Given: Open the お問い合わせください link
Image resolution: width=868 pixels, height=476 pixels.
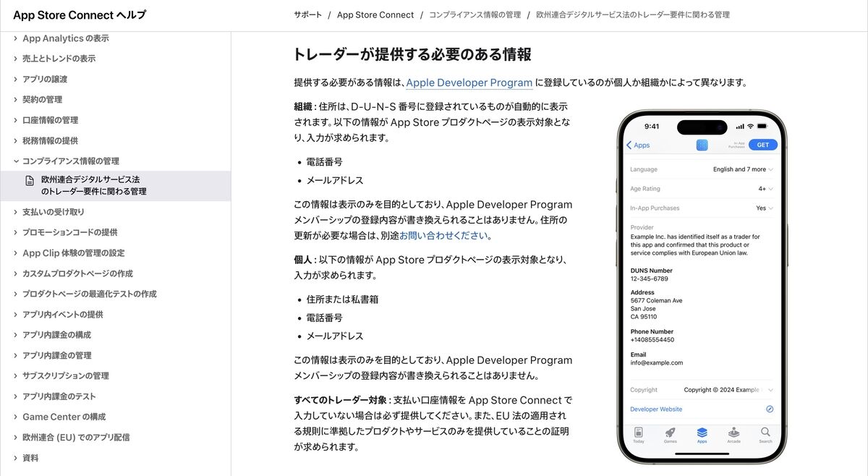Looking at the screenshot, I should [x=444, y=236].
